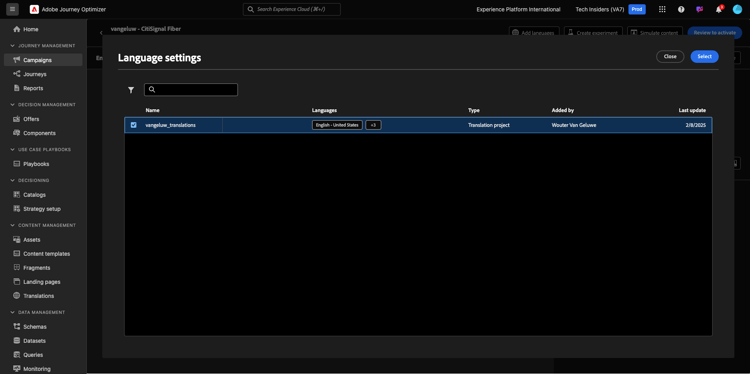Click the Schemas icon in the sidebar

pyautogui.click(x=17, y=327)
